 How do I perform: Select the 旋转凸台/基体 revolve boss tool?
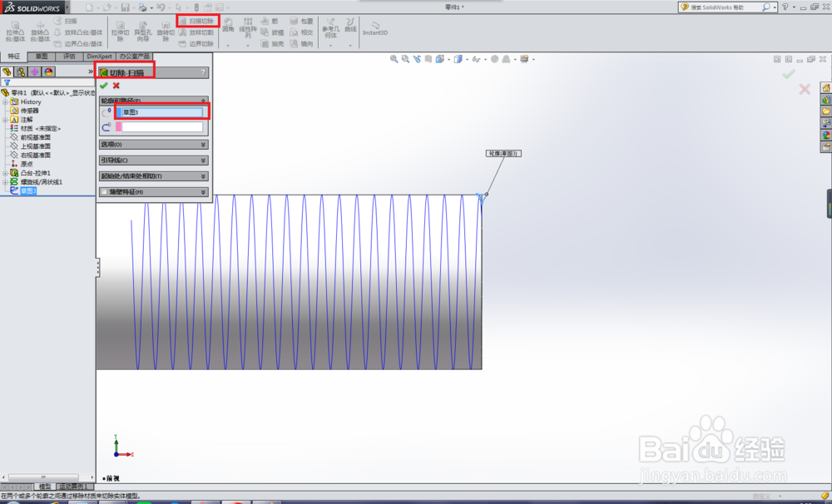tap(40, 32)
